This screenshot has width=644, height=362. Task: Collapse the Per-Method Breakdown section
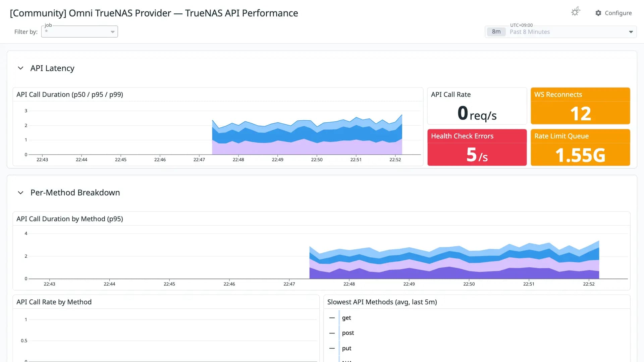[20, 193]
